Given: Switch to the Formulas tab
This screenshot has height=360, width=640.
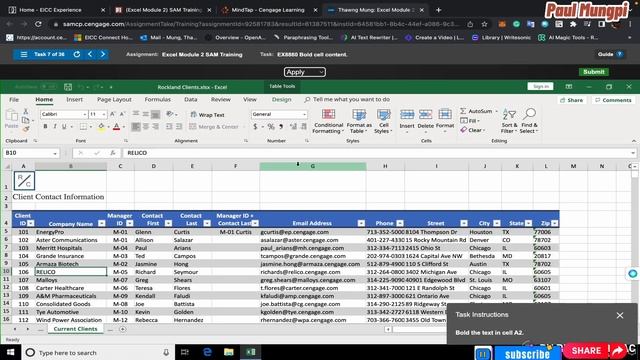Looking at the screenshot, I should click(x=158, y=100).
